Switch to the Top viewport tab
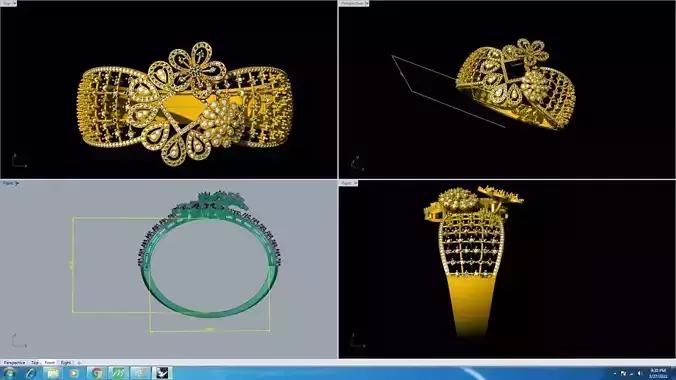Screen dimensions: 676x380 click(35, 363)
